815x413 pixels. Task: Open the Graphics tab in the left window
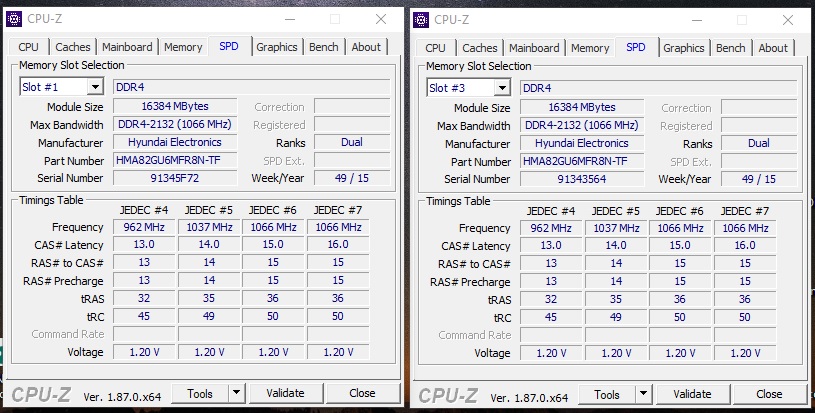click(277, 47)
